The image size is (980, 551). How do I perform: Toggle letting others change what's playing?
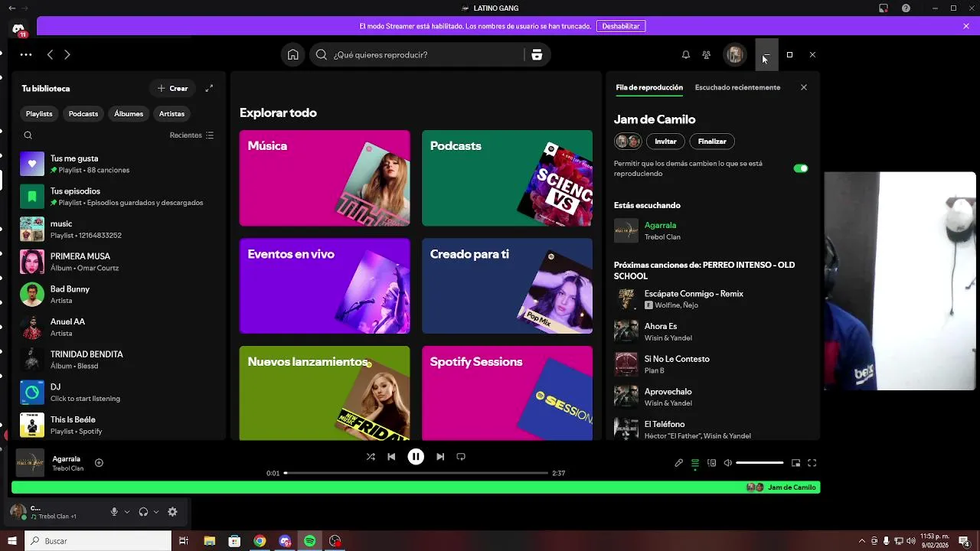[x=801, y=168]
